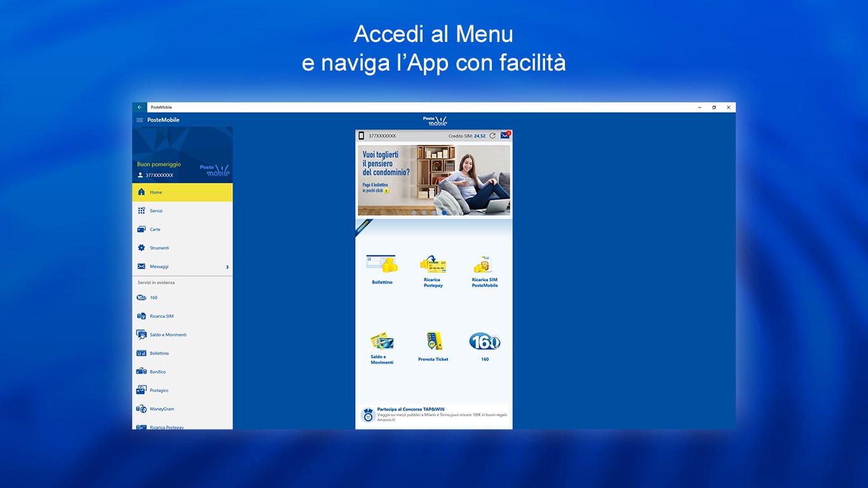Click the PosteMobile logo in the sidebar header
This screenshot has width=868, height=488.
pos(214,170)
